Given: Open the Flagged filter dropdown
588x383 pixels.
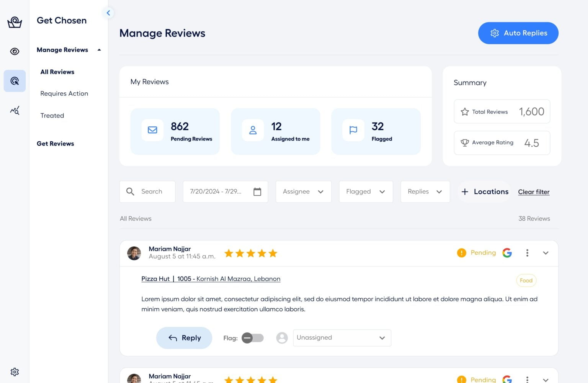Looking at the screenshot, I should pos(366,191).
